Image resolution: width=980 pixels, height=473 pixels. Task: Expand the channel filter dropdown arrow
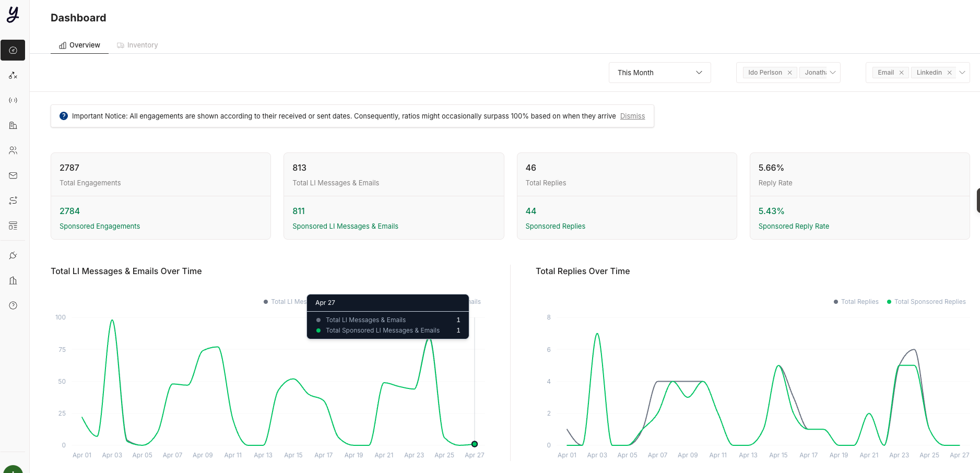962,73
